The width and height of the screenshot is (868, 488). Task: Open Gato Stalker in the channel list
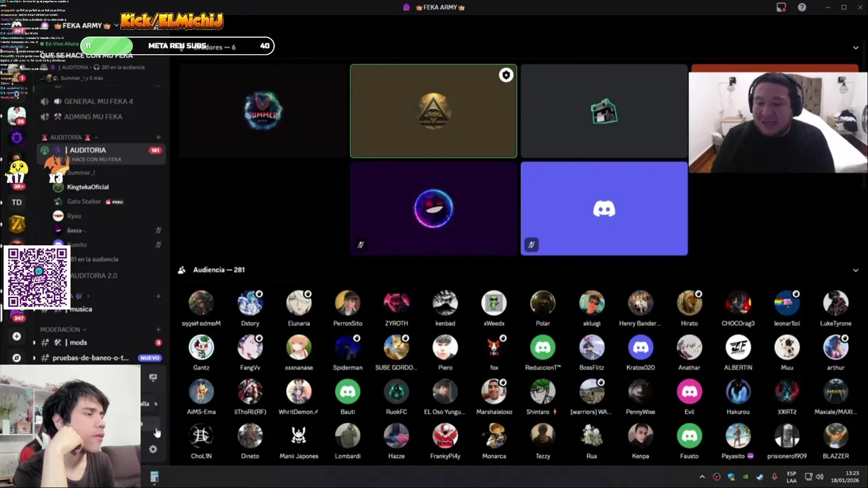pos(84,202)
